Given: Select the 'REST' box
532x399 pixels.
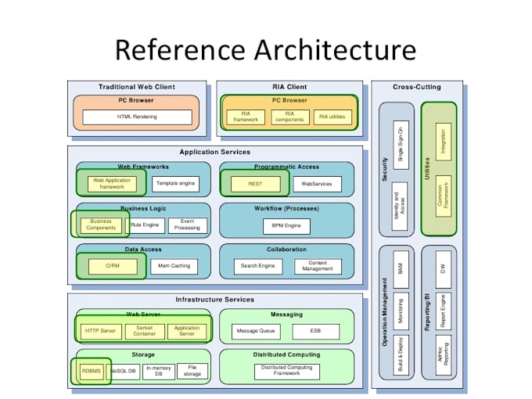Looking at the screenshot, I should coord(256,184).
